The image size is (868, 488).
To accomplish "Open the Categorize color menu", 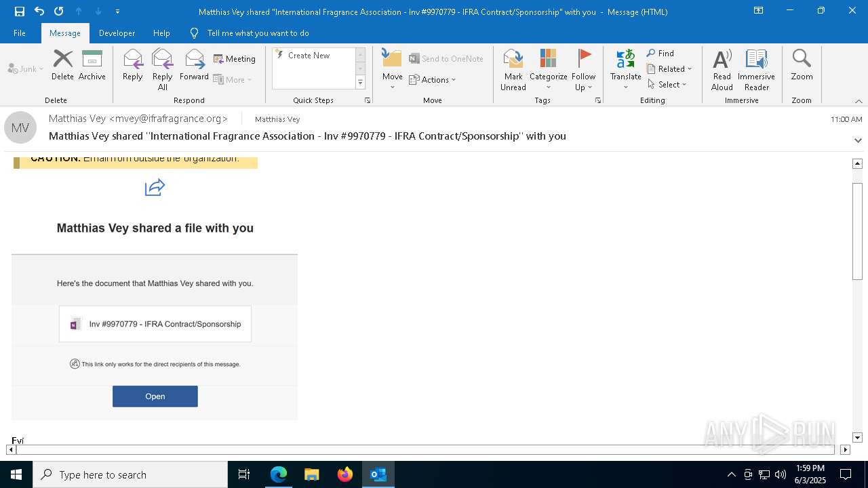I will tap(548, 69).
